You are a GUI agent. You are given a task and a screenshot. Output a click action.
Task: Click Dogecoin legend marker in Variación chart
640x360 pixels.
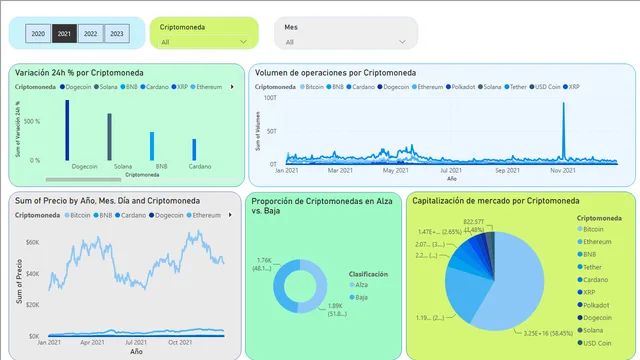click(x=62, y=87)
